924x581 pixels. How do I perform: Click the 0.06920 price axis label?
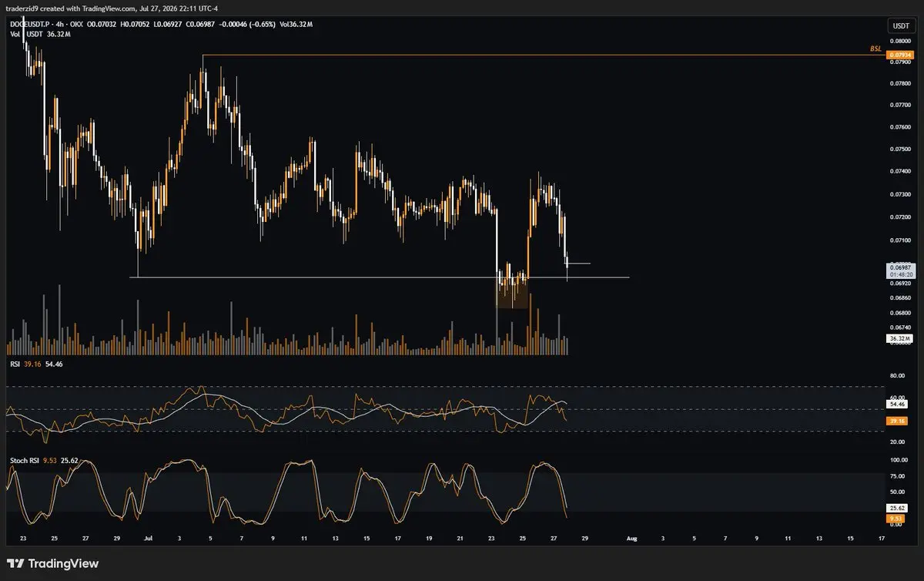[x=899, y=284]
